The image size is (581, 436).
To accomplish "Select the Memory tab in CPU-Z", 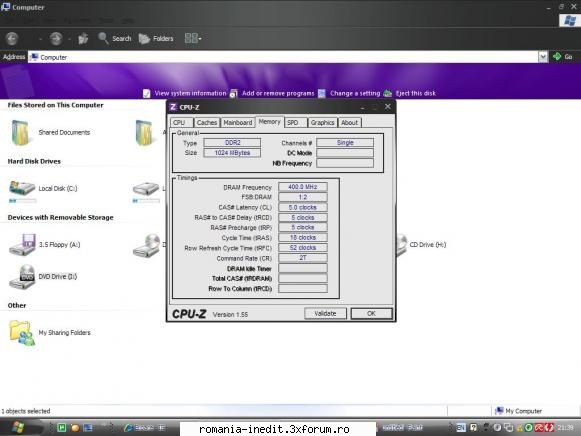I will (269, 122).
